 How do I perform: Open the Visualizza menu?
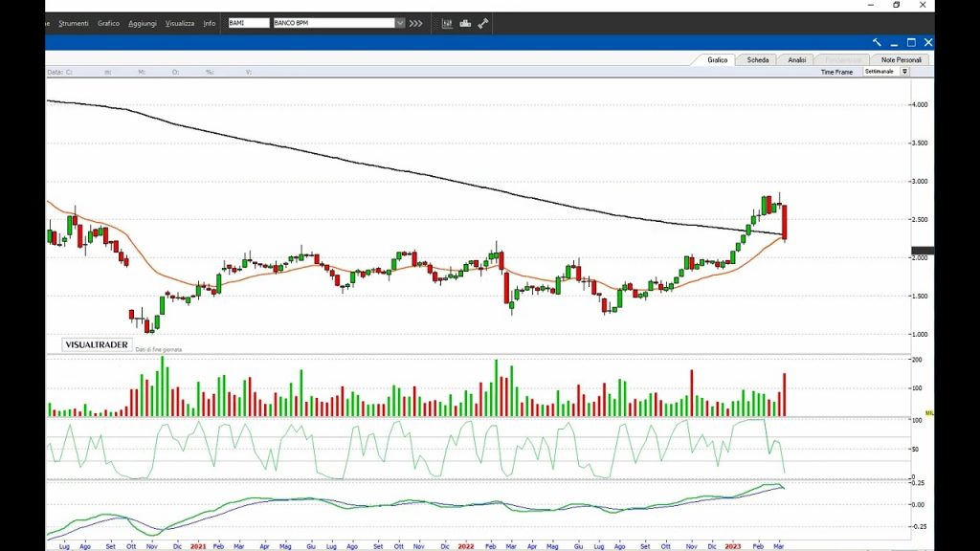[x=181, y=23]
